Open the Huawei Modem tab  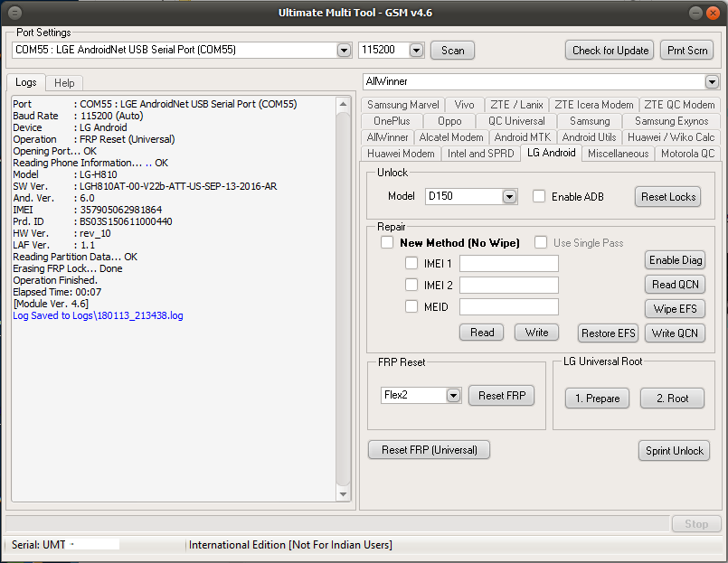coord(401,154)
